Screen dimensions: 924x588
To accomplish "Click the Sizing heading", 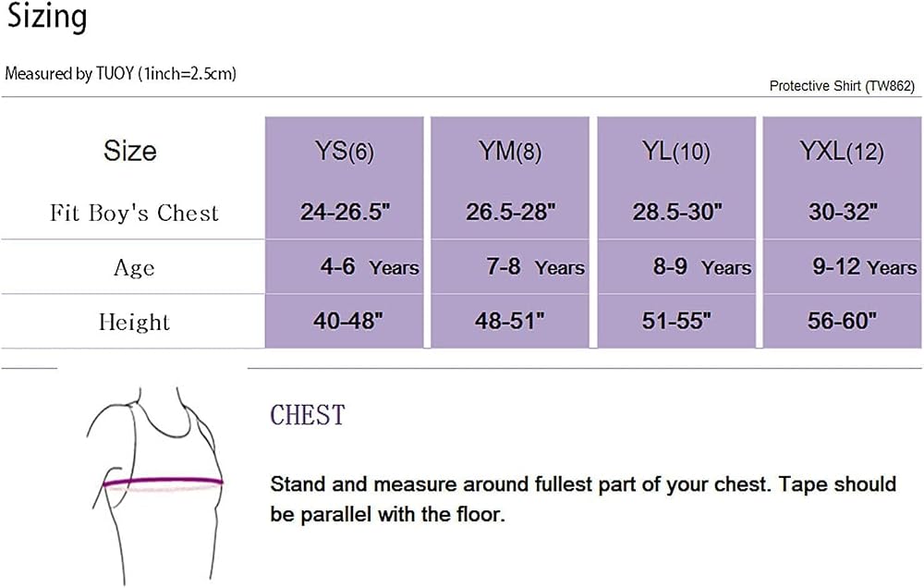I will [47, 17].
